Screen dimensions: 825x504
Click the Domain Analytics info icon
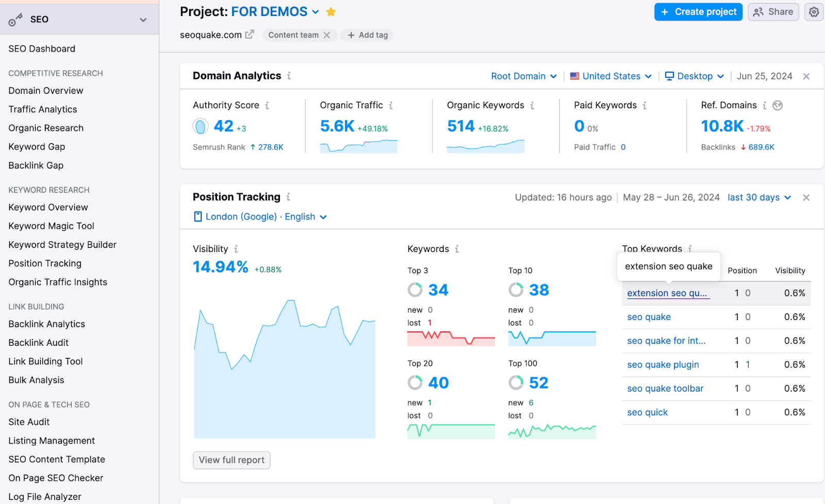(x=289, y=76)
